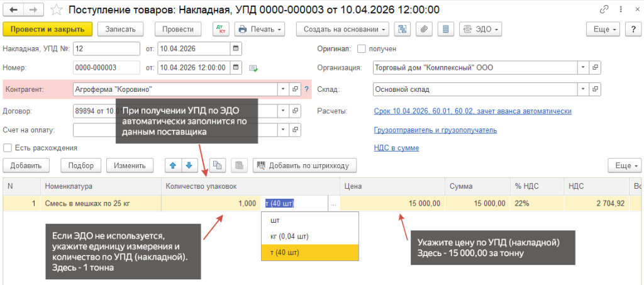Show accounting entries Дт/Кт icon

tap(221, 29)
